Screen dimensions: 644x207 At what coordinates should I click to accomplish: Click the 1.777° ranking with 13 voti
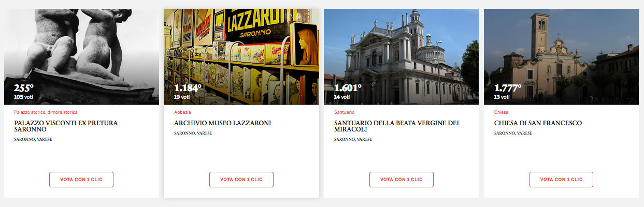(508, 91)
